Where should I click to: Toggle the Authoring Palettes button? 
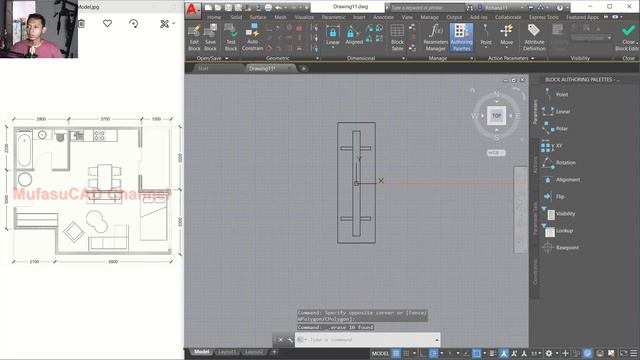pyautogui.click(x=462, y=37)
